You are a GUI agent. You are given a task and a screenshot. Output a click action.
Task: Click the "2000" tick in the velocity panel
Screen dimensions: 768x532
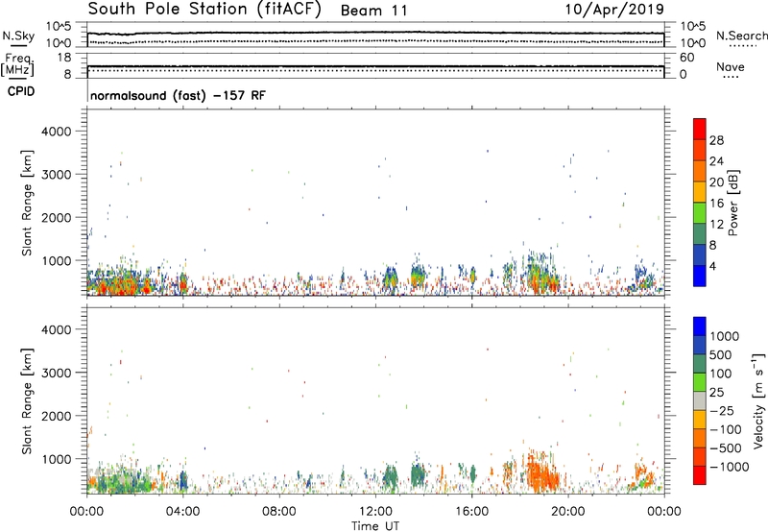pos(57,416)
